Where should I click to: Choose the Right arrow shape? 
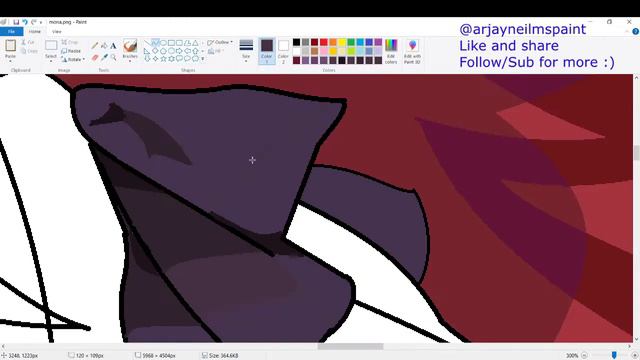pyautogui.click(x=179, y=51)
